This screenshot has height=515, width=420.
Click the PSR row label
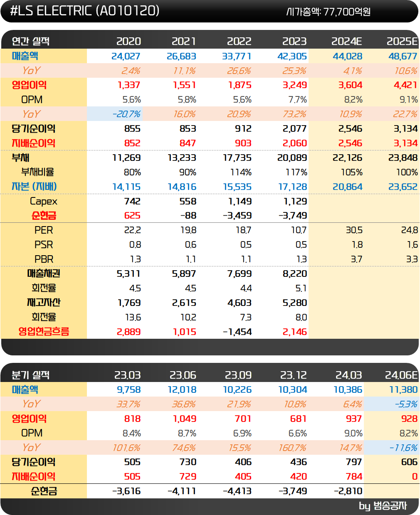[x=44, y=244]
